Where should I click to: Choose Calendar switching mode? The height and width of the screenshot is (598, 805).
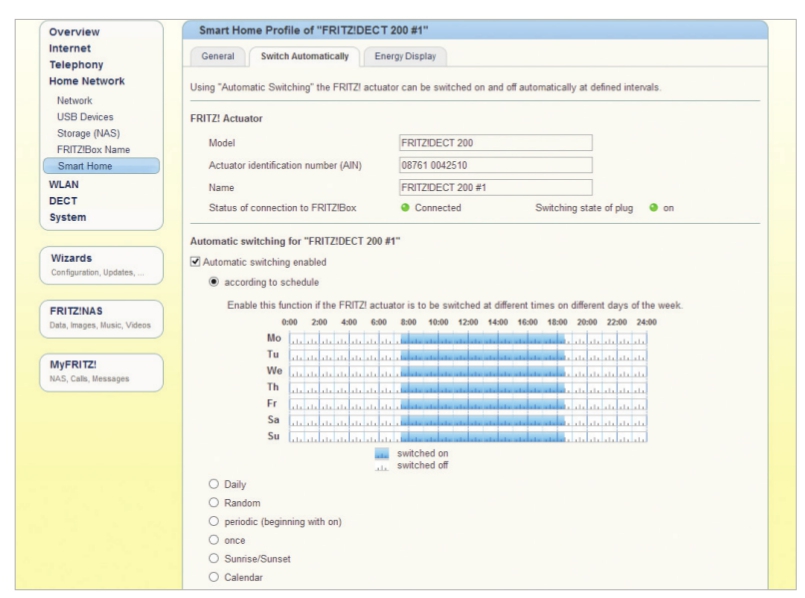pos(214,577)
